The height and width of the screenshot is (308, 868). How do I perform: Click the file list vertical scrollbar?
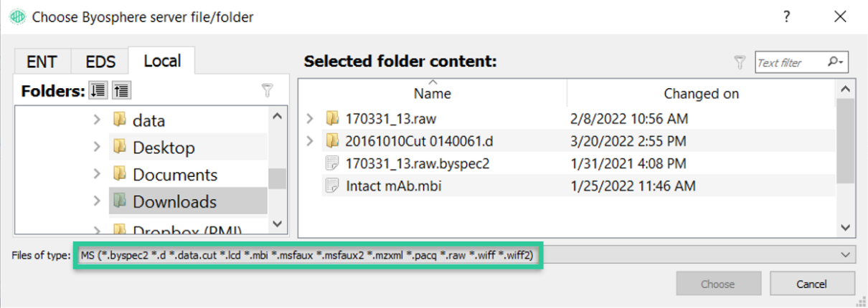click(x=846, y=158)
